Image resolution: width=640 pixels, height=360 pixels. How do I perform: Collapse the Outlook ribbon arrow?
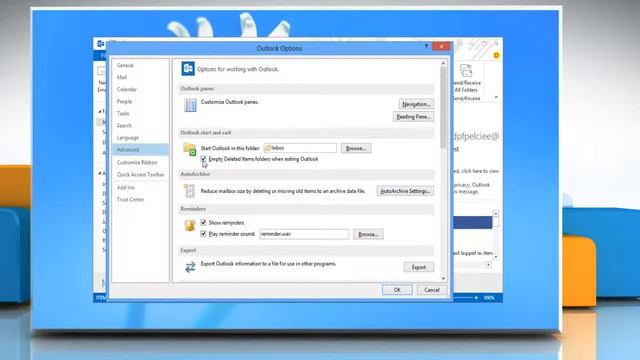coord(496,97)
